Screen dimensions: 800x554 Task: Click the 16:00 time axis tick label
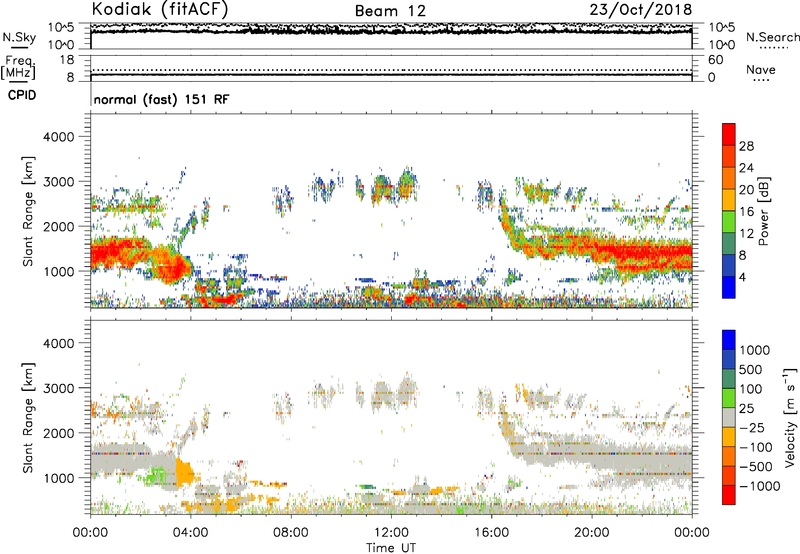491,533
